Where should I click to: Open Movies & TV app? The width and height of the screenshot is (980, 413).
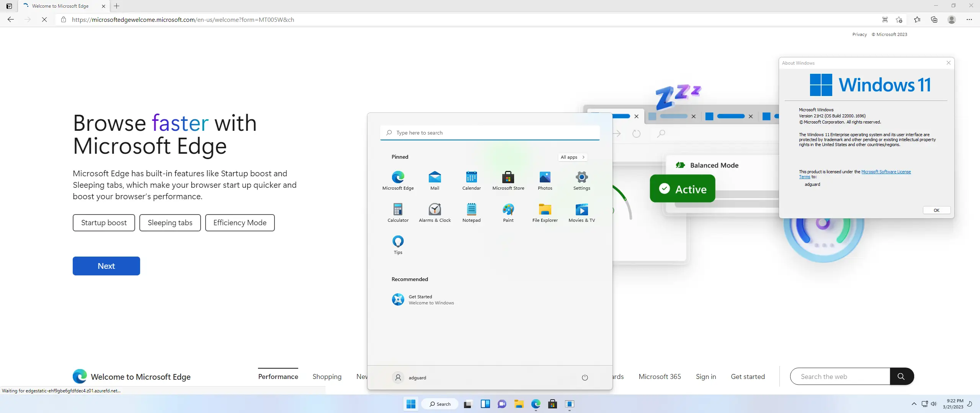[581, 212]
